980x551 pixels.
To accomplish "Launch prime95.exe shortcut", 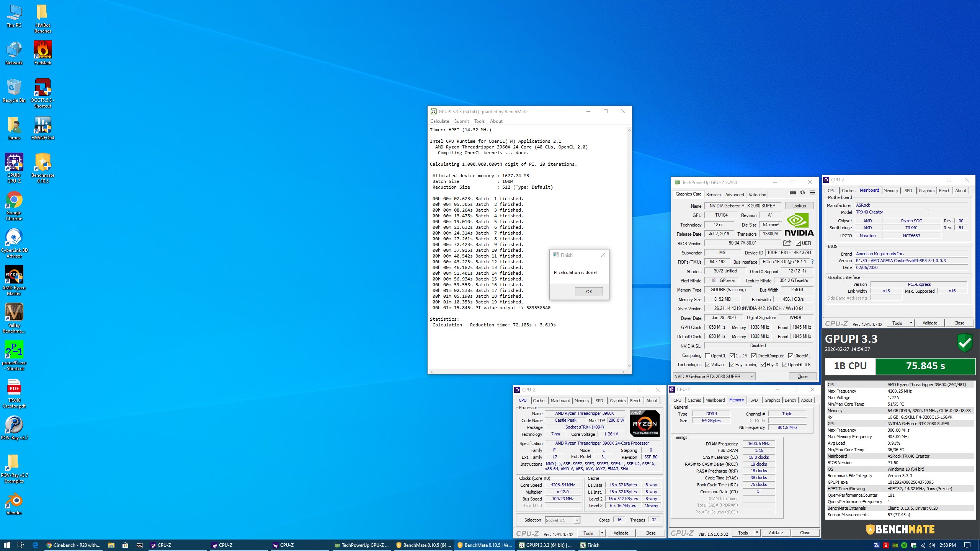I will coord(14,355).
